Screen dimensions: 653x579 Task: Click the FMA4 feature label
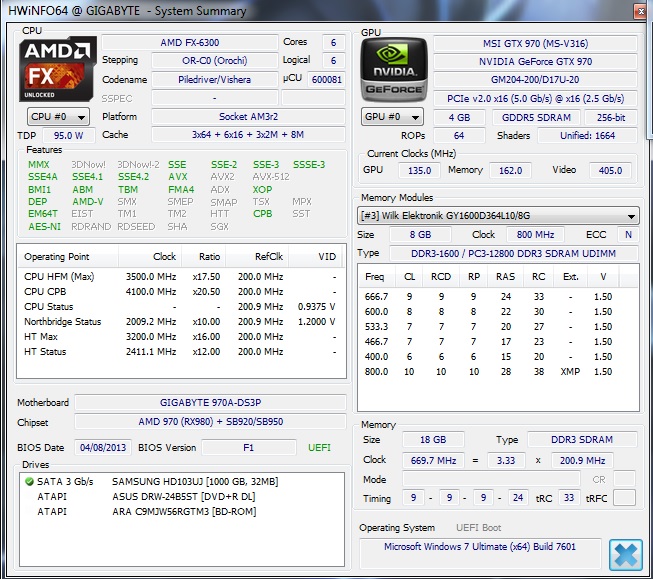coord(181,190)
